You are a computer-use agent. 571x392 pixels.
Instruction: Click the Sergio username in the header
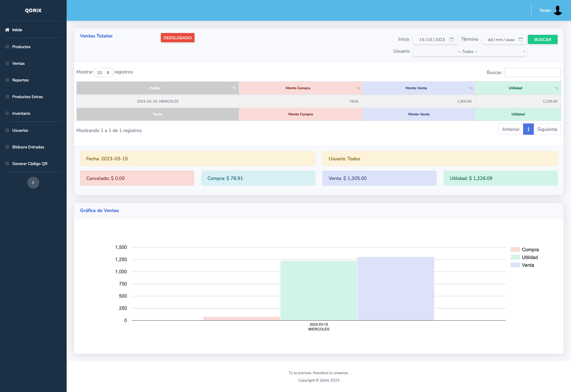click(x=545, y=10)
